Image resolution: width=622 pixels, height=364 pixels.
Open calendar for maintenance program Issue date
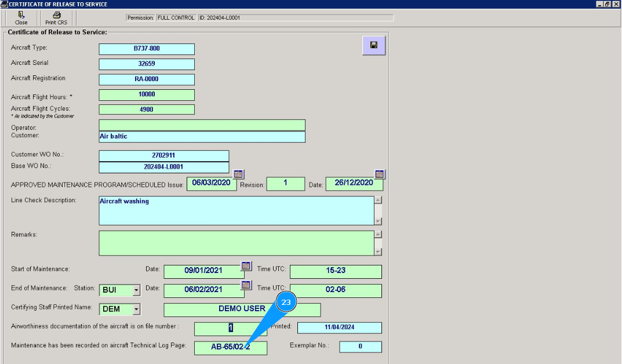coord(238,174)
